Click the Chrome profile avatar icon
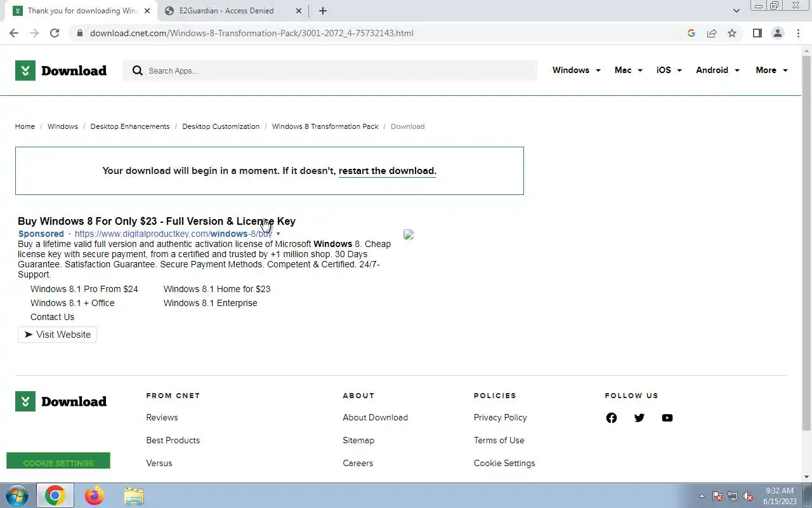 (777, 33)
